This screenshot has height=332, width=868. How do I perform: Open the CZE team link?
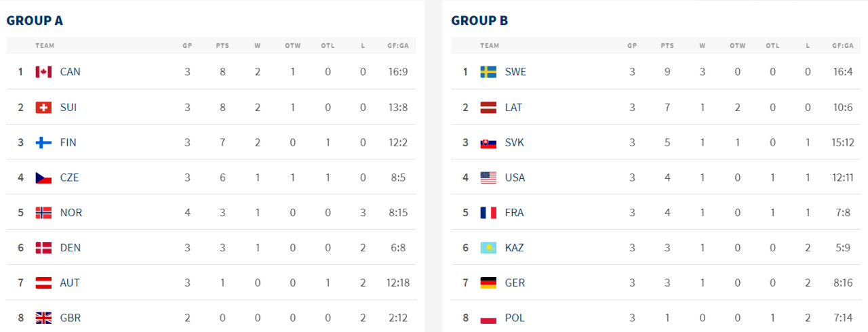(69, 178)
